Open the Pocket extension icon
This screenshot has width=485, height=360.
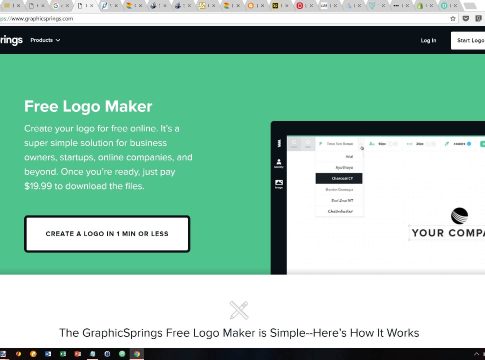(466, 19)
